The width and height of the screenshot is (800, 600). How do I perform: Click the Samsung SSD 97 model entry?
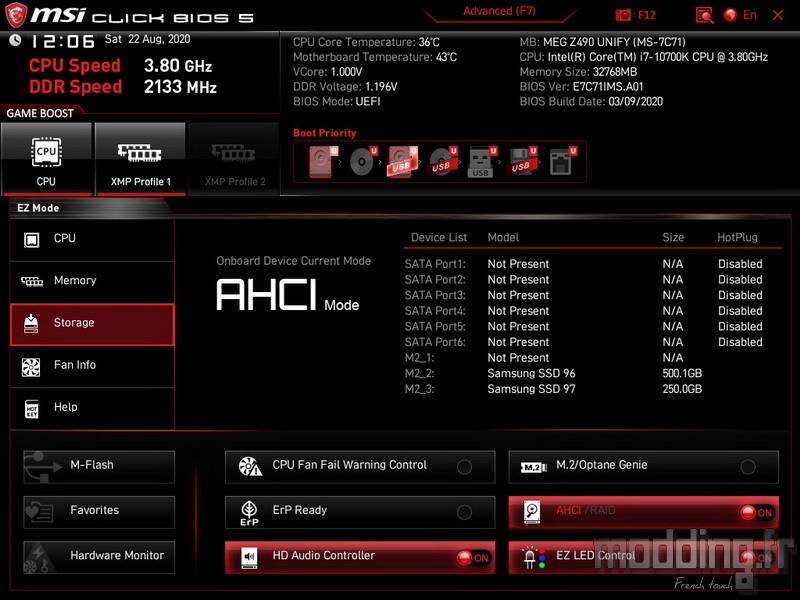(531, 389)
